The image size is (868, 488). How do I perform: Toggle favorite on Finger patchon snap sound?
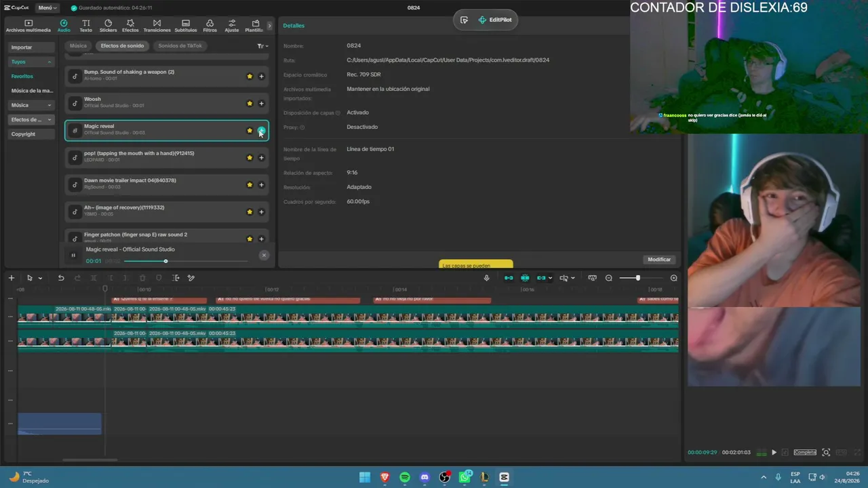pos(250,239)
